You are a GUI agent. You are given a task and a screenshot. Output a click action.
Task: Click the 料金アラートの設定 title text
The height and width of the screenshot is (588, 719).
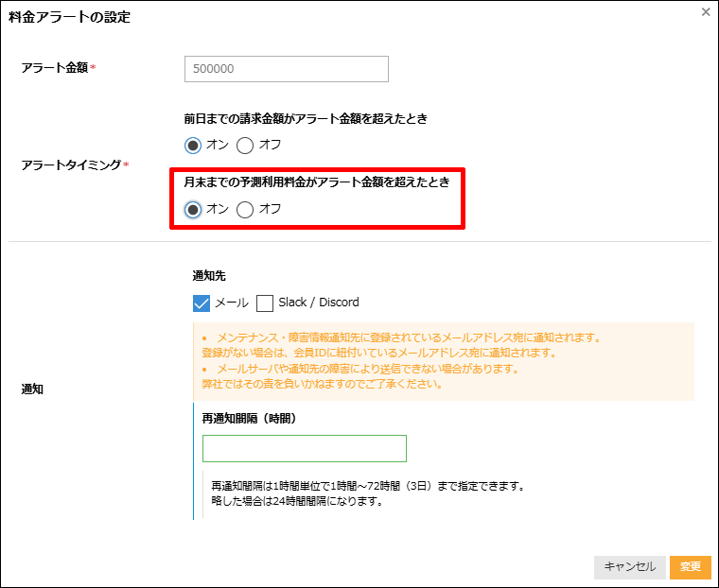pos(70,17)
